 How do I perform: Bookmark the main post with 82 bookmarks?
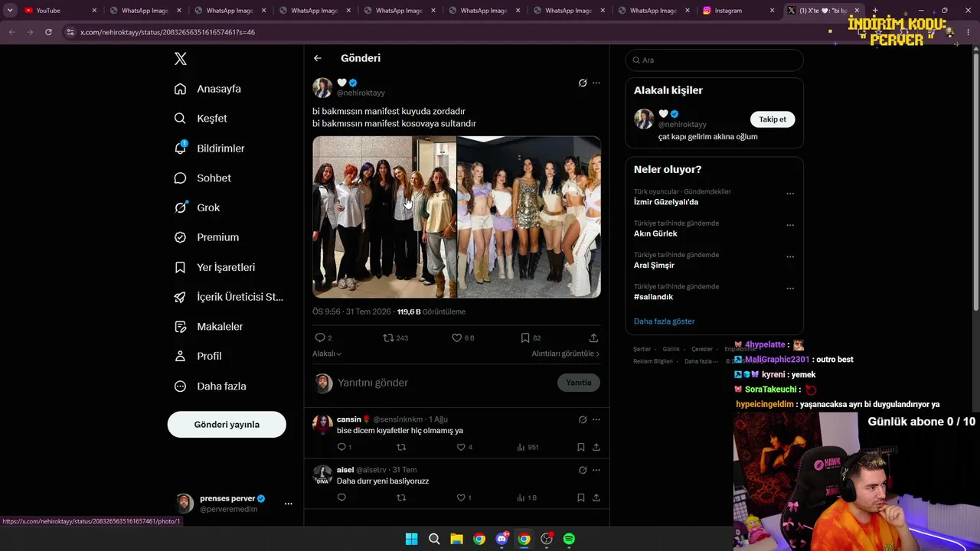click(x=525, y=337)
